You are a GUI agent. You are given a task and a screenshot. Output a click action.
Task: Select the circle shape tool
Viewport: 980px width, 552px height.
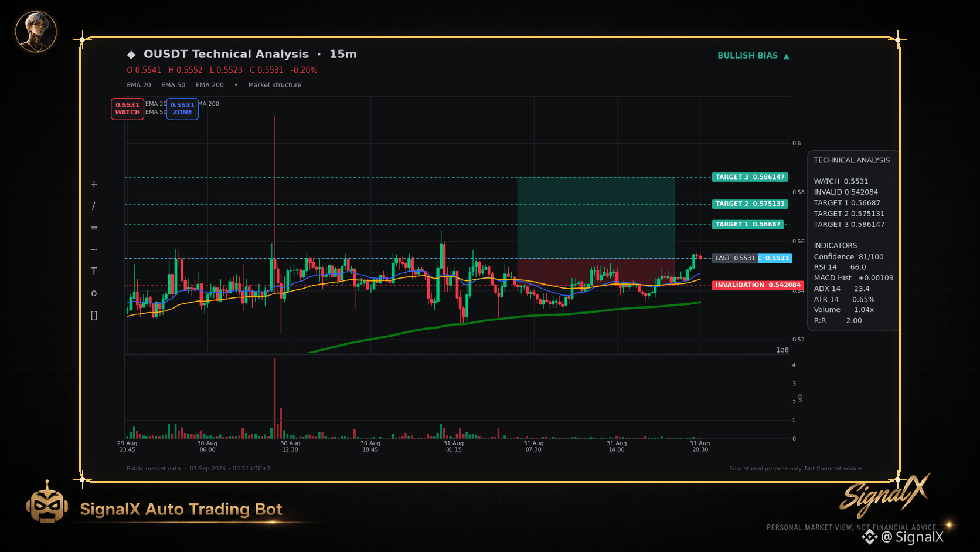click(x=94, y=293)
